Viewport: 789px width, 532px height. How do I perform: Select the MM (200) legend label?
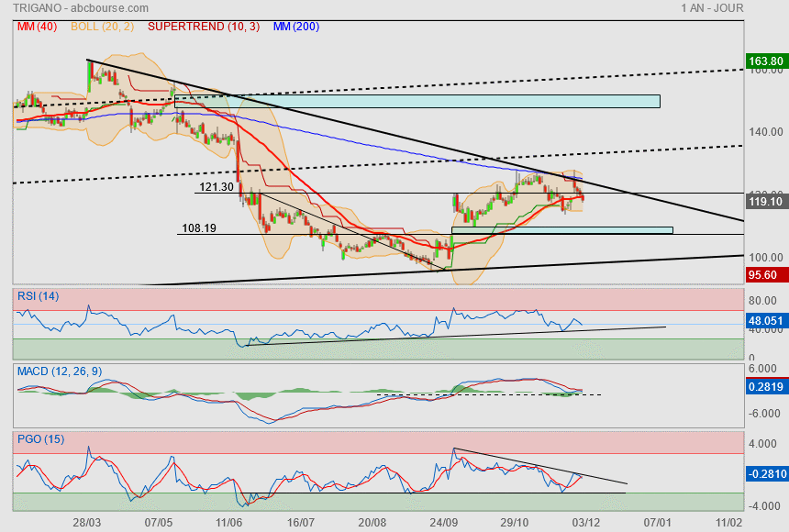coord(296,27)
